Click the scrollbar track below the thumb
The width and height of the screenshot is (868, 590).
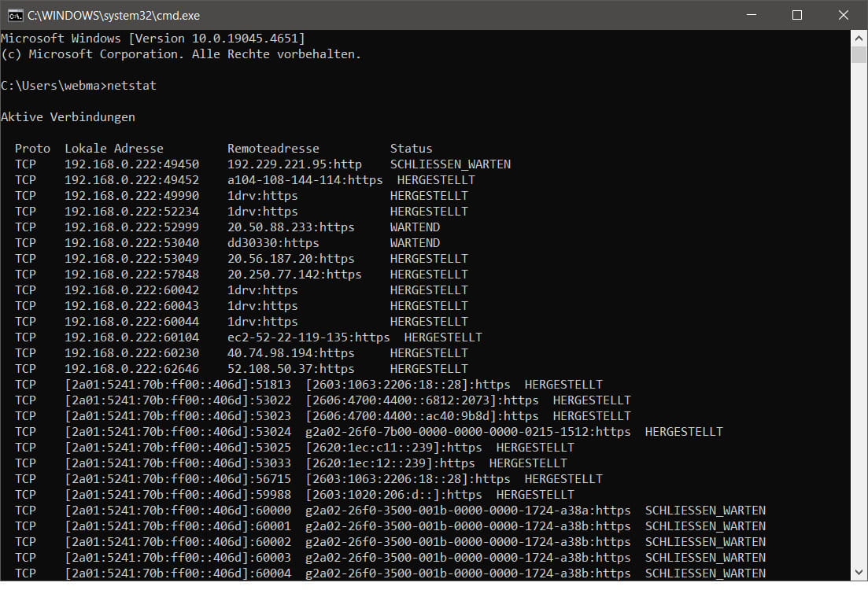click(x=859, y=315)
